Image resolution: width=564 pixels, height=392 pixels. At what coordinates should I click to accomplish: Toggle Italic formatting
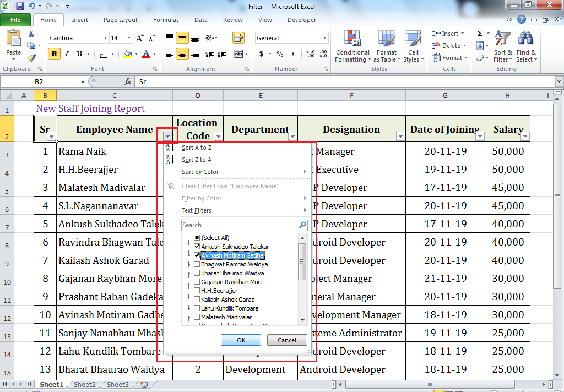67,54
